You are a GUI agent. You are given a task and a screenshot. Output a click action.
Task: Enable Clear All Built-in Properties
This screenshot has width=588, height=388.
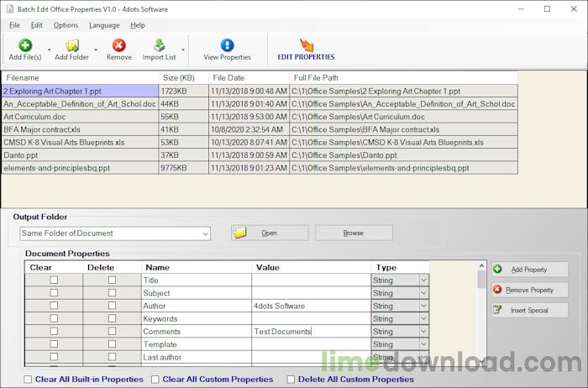pos(28,380)
